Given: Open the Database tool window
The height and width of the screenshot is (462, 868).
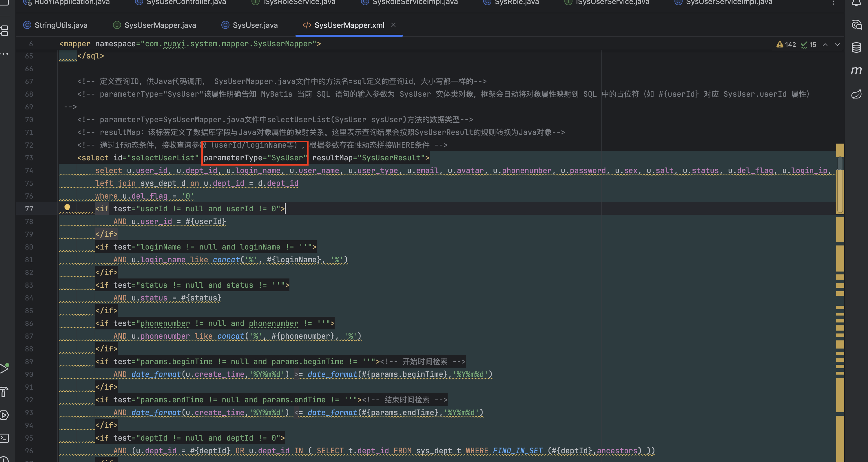Looking at the screenshot, I should pyautogui.click(x=856, y=47).
